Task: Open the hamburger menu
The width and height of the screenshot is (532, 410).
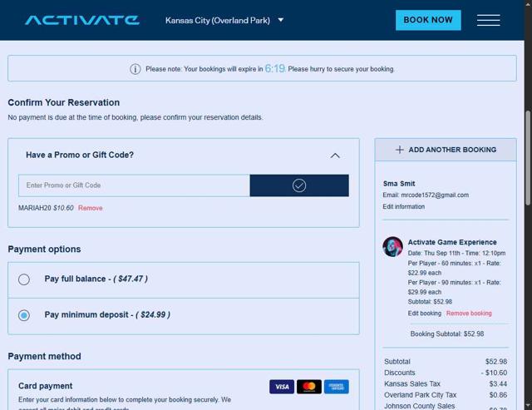Action: click(488, 20)
